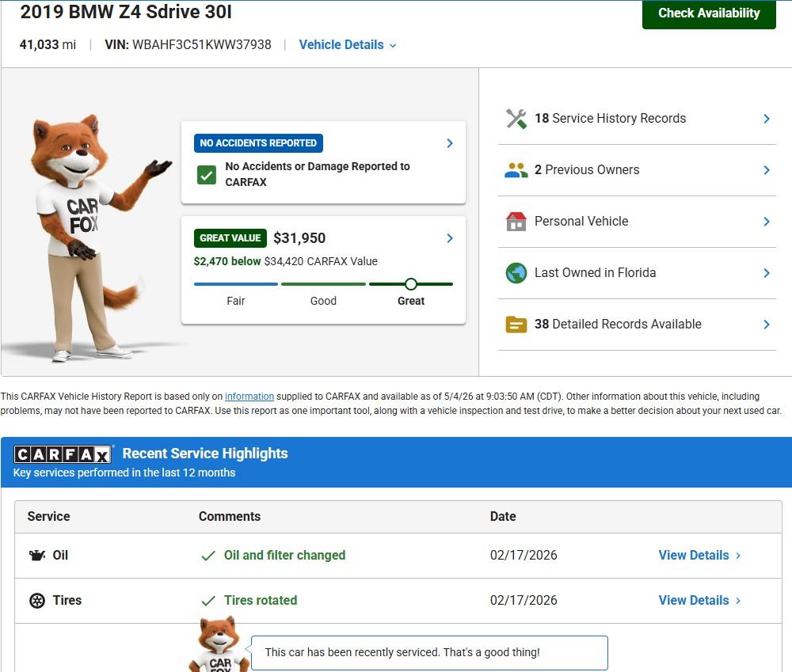Viewport: 792px width, 672px height.
Task: Expand the No Accidents Reported card chevron
Action: [450, 143]
